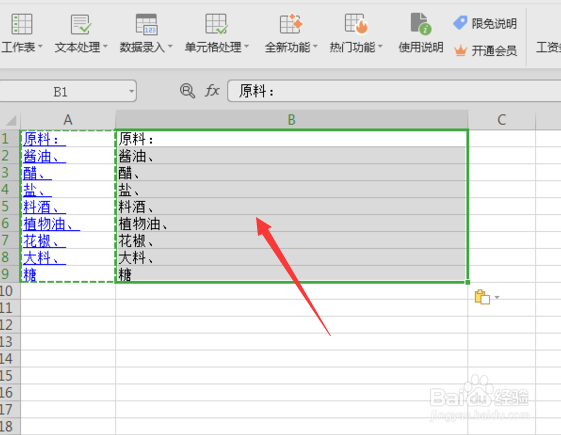Screen dimensions: 561x435
Task: Open the 盐、 hyperlink in column A
Action: tap(37, 190)
